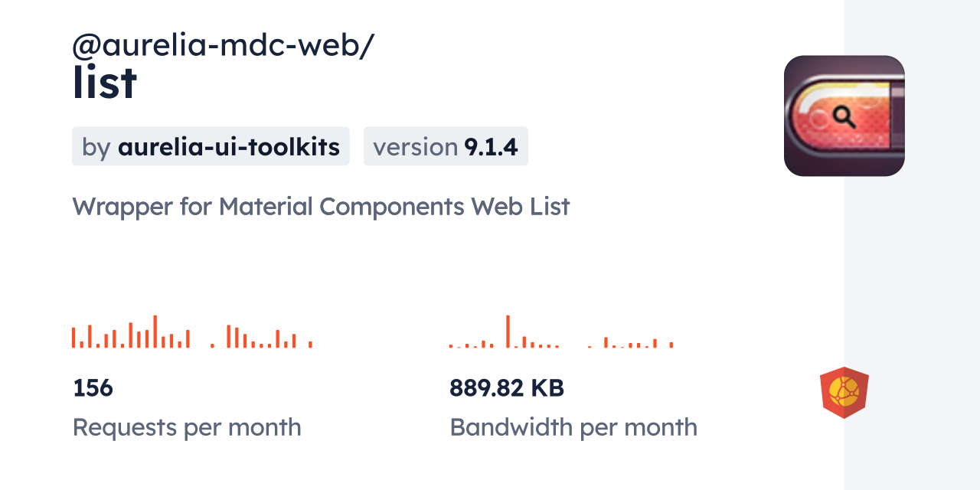Select the "889.82 KB" bandwidth value

point(507,388)
